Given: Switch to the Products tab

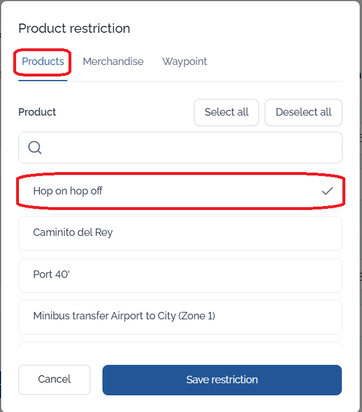Looking at the screenshot, I should [43, 62].
